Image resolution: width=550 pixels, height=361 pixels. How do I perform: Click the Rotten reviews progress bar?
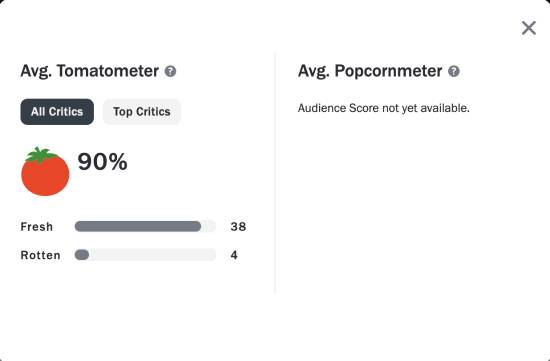pyautogui.click(x=145, y=255)
